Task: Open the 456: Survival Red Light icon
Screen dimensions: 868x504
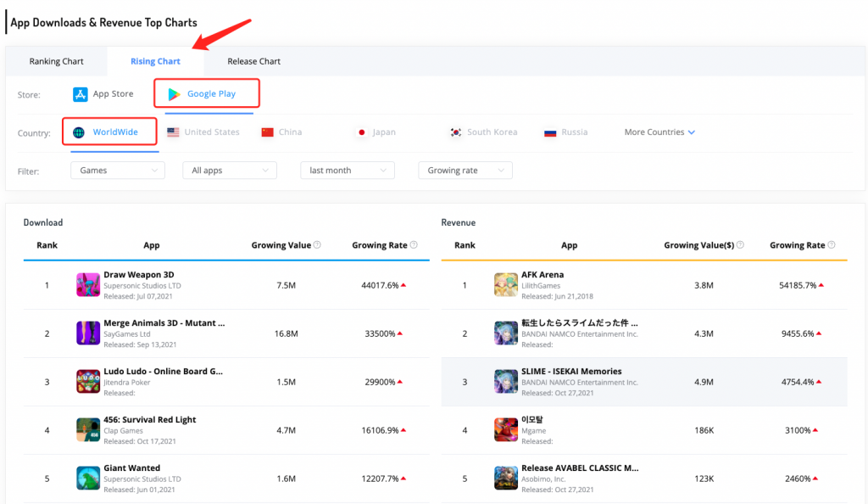Action: pos(88,430)
